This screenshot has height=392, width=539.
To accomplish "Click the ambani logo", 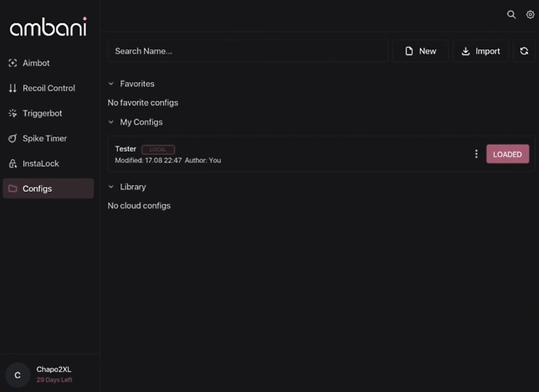I will tap(48, 27).
